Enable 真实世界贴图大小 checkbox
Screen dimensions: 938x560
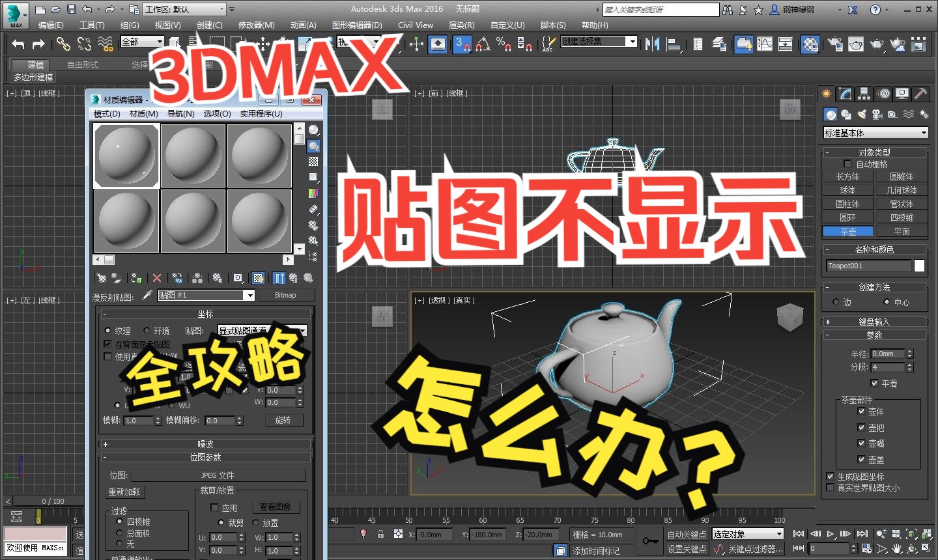830,487
